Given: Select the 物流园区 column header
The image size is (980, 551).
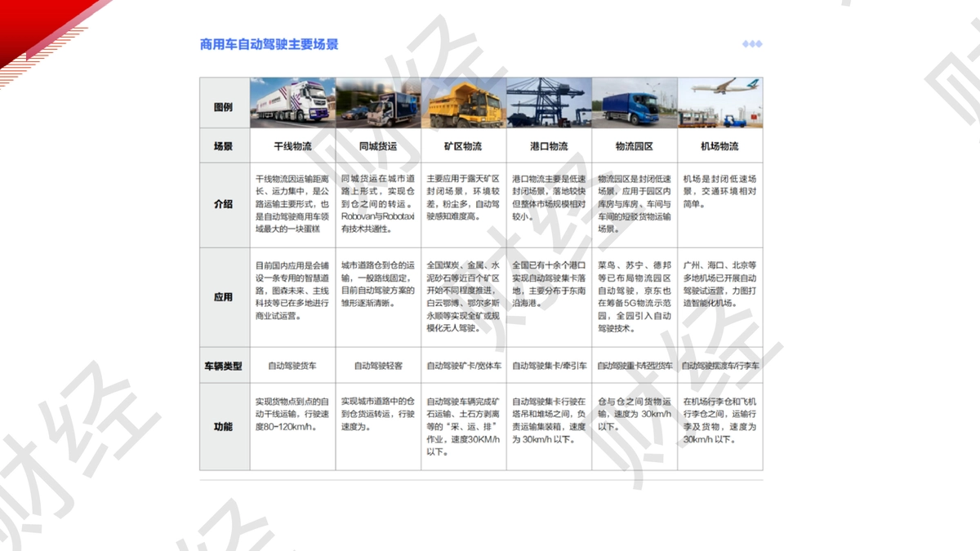Looking at the screenshot, I should tap(635, 146).
